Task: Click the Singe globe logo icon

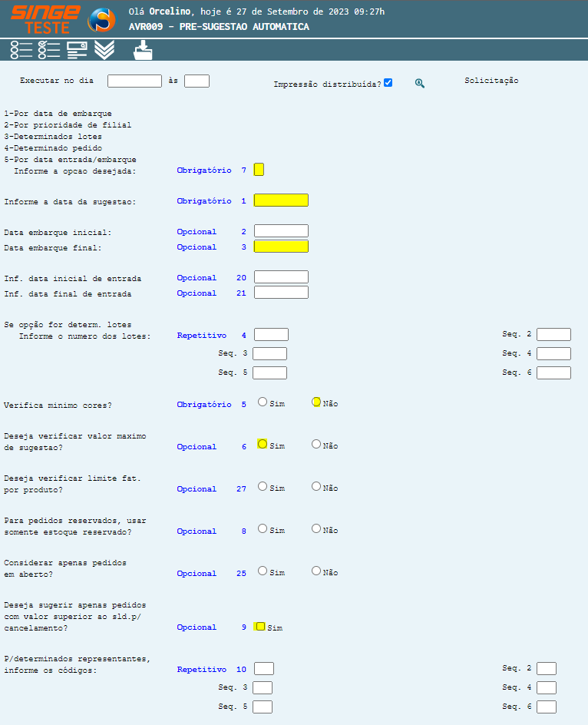Action: click(101, 19)
